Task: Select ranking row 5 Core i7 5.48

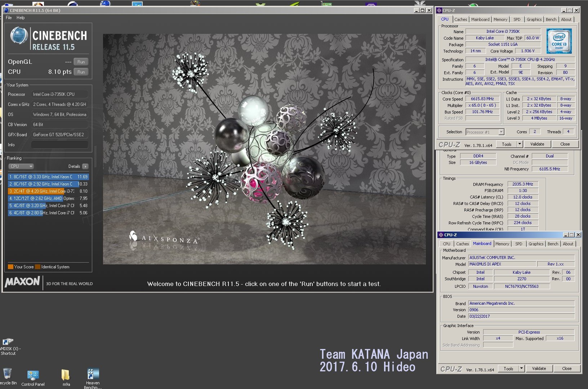Action: pos(48,206)
